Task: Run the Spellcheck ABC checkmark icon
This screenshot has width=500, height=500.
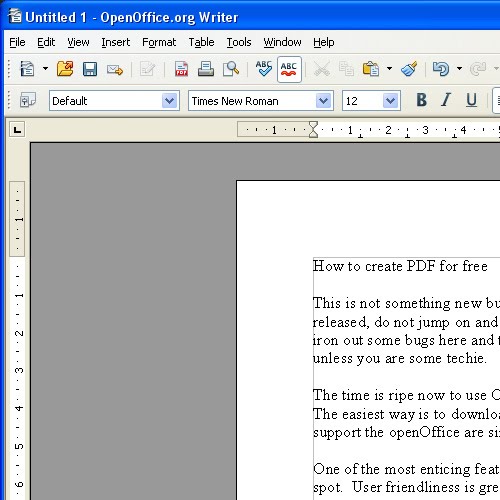Action: (x=264, y=68)
